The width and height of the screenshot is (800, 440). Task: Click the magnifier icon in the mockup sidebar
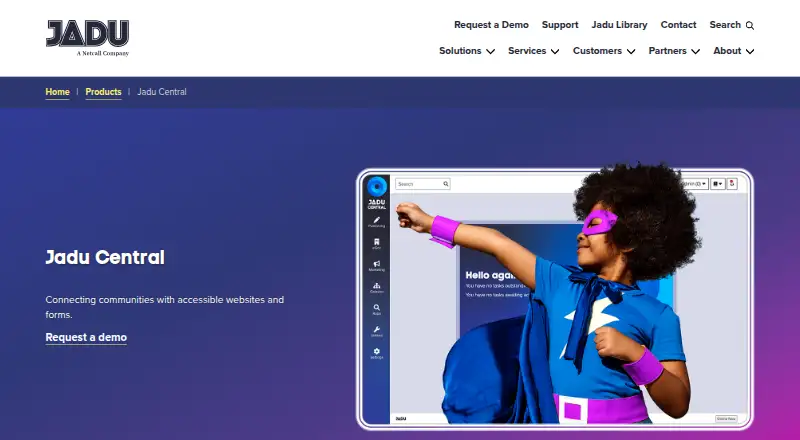(x=377, y=309)
